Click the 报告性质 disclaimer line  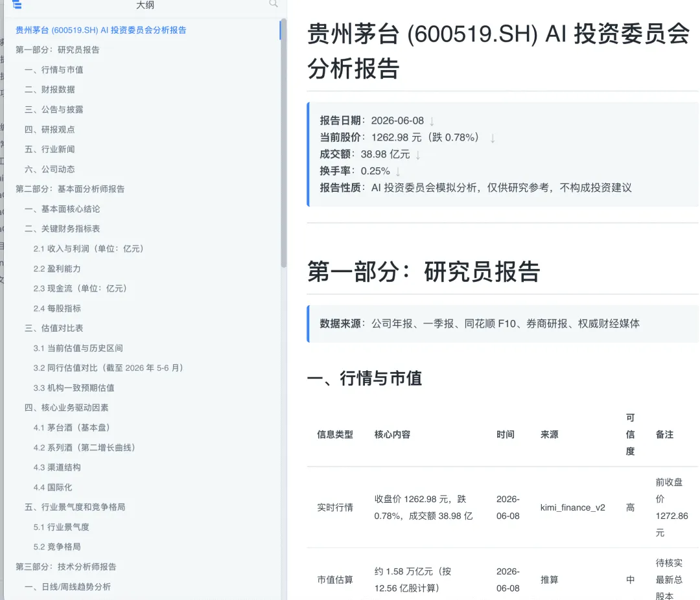476,188
